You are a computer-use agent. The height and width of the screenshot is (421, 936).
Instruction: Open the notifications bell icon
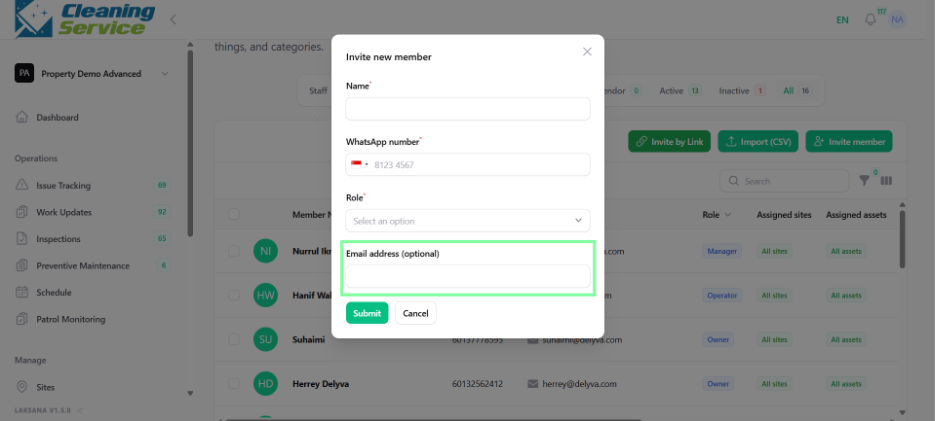870,20
